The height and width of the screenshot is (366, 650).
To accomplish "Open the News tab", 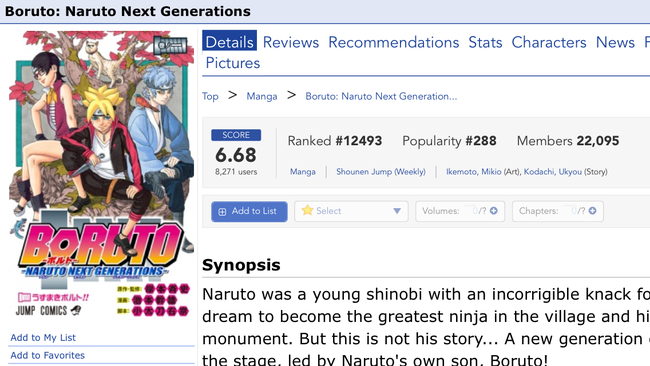I will click(x=615, y=42).
